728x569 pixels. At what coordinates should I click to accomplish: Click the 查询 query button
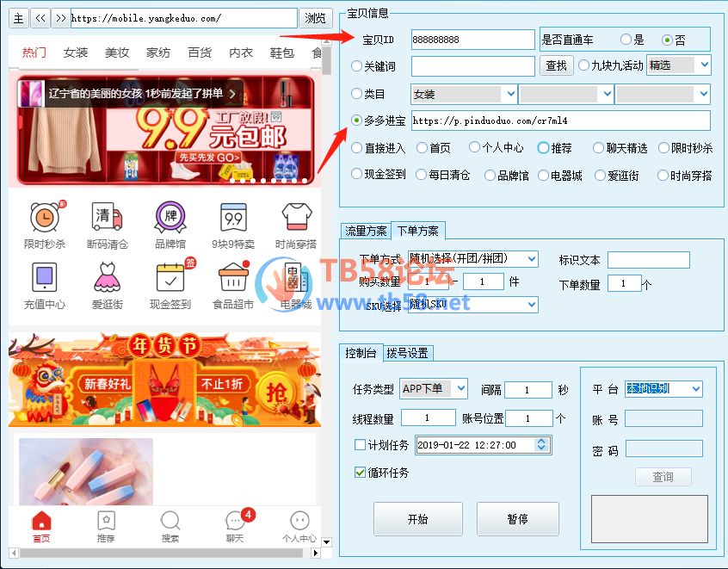tap(663, 477)
